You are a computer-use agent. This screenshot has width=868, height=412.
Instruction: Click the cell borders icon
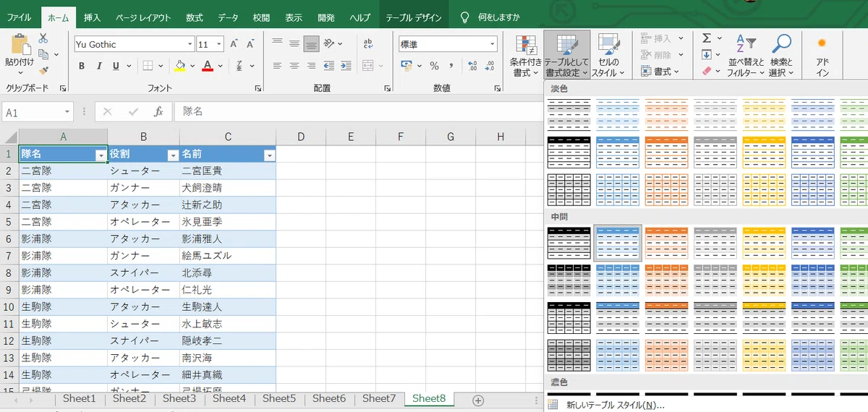coord(148,66)
